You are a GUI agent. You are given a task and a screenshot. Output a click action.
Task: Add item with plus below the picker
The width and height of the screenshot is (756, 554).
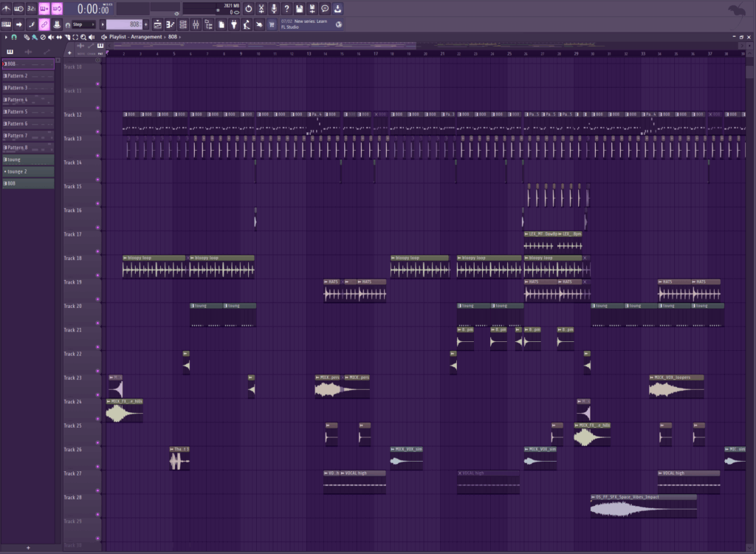[x=28, y=548]
